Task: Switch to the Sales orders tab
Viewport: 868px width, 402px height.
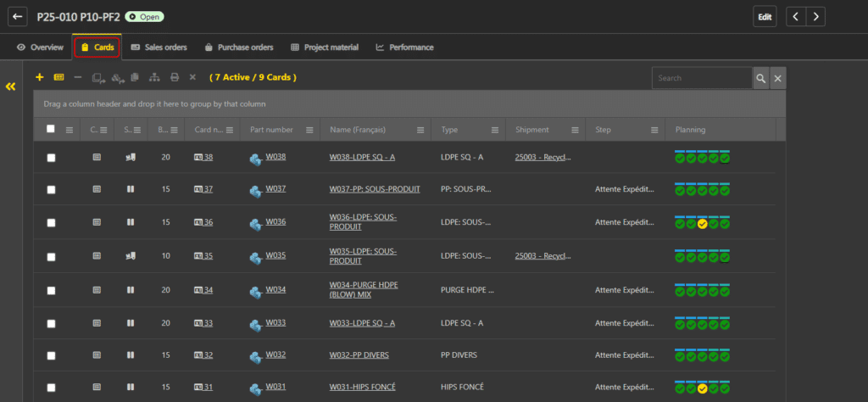Action: 159,47
